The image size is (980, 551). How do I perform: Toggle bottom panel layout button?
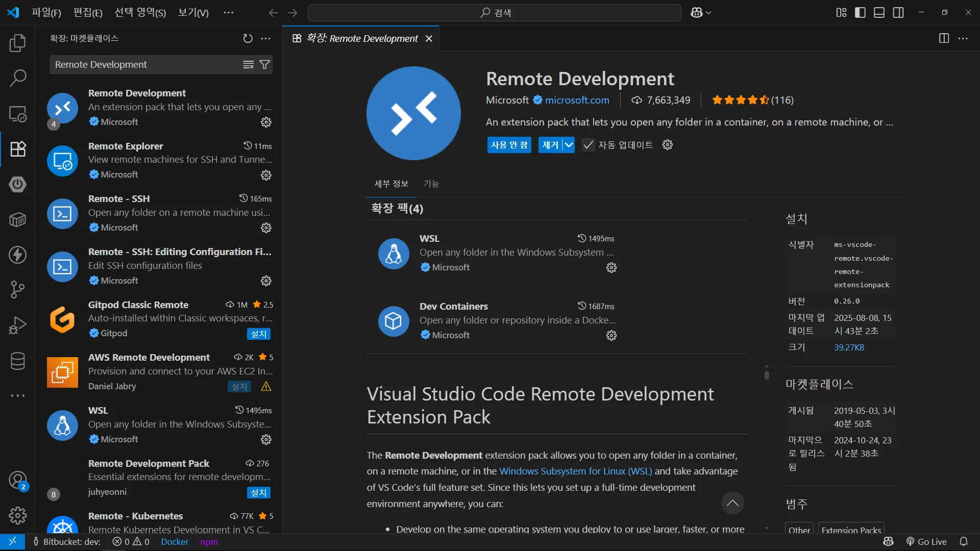(x=879, y=13)
